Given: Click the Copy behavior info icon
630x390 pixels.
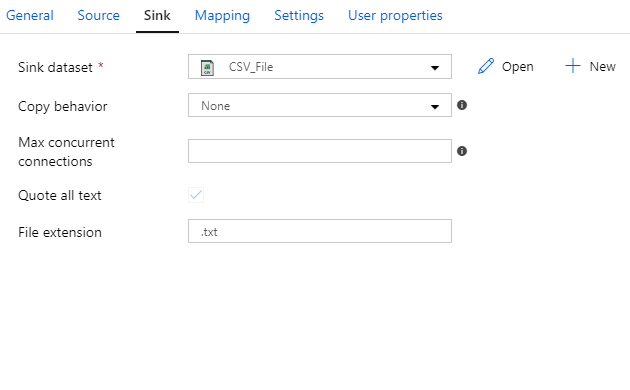Looking at the screenshot, I should (x=462, y=105).
